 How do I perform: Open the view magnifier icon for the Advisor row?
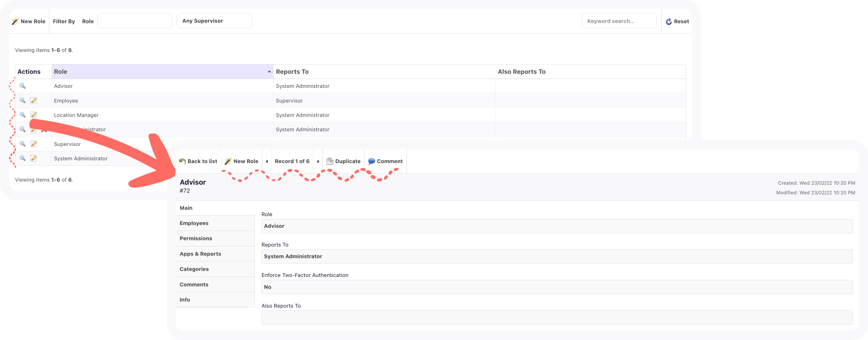(x=23, y=86)
